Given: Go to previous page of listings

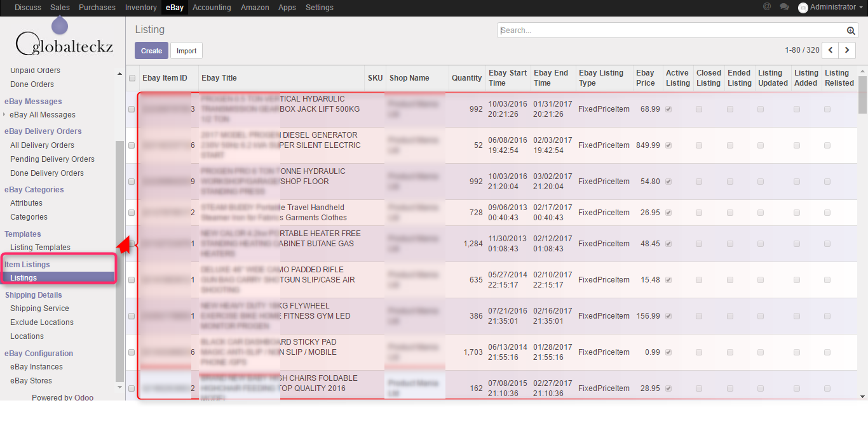Looking at the screenshot, I should 831,50.
